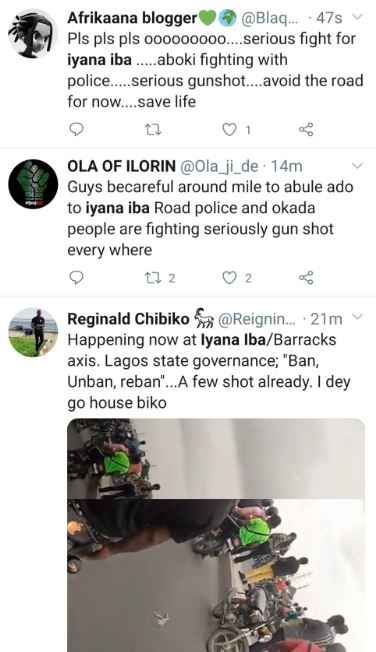Open the Afrikaana blogger display name
The width and height of the screenshot is (376, 652).
pos(132,18)
